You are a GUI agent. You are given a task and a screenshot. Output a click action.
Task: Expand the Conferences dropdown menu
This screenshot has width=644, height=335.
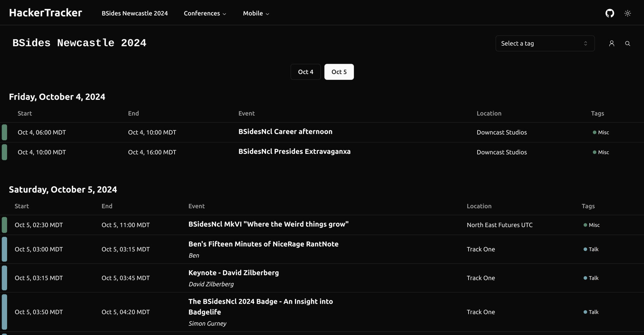click(x=205, y=13)
